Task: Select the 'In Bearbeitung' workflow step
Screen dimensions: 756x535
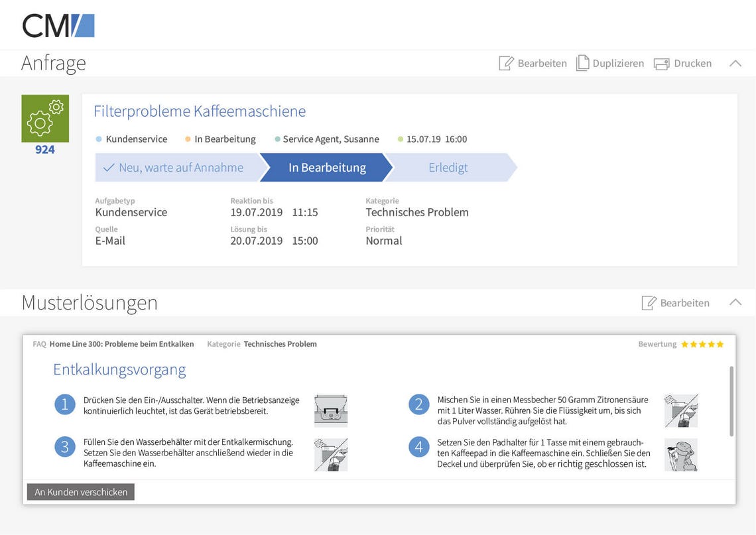Action: (x=326, y=168)
